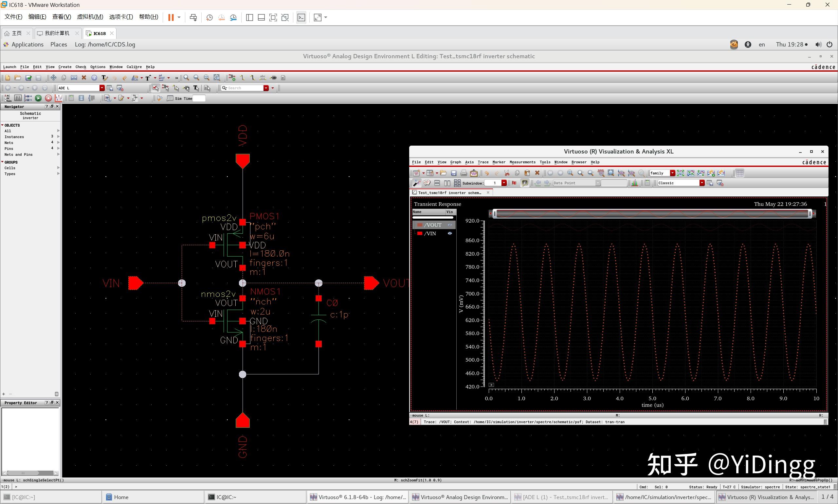Open Applications menu in top panel
Image resolution: width=838 pixels, height=504 pixels.
tap(27, 45)
